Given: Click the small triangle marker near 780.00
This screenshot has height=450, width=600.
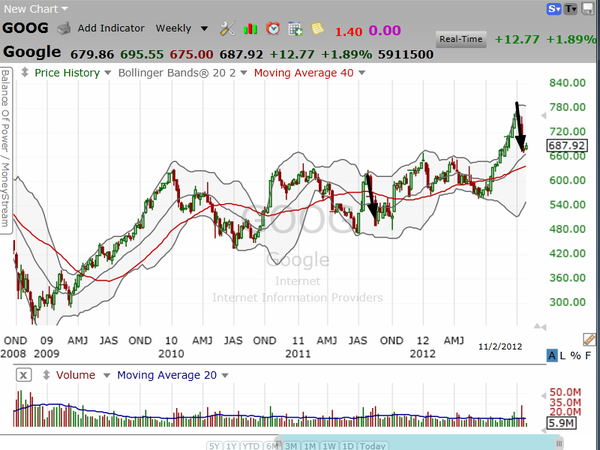Looking at the screenshot, I should tap(543, 116).
